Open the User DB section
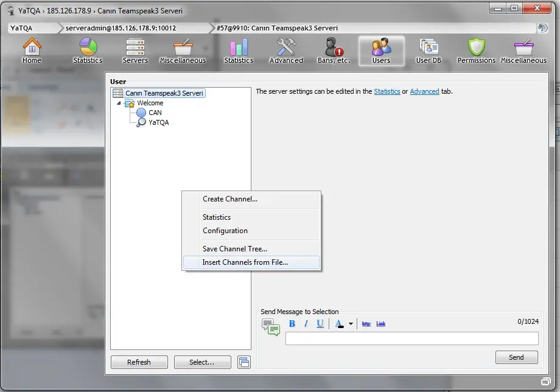The width and height of the screenshot is (560, 392). pyautogui.click(x=429, y=51)
